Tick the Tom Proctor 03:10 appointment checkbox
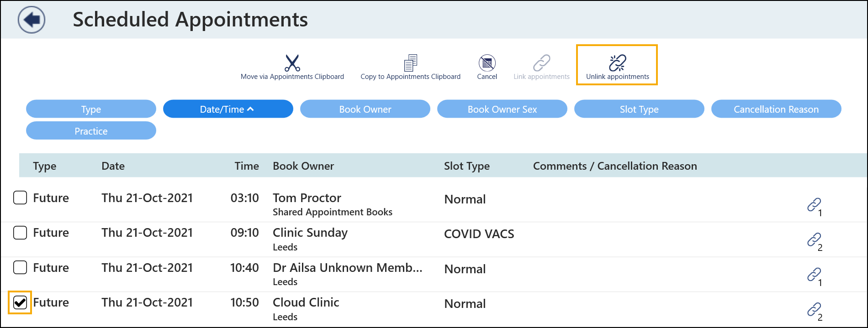 [x=20, y=198]
